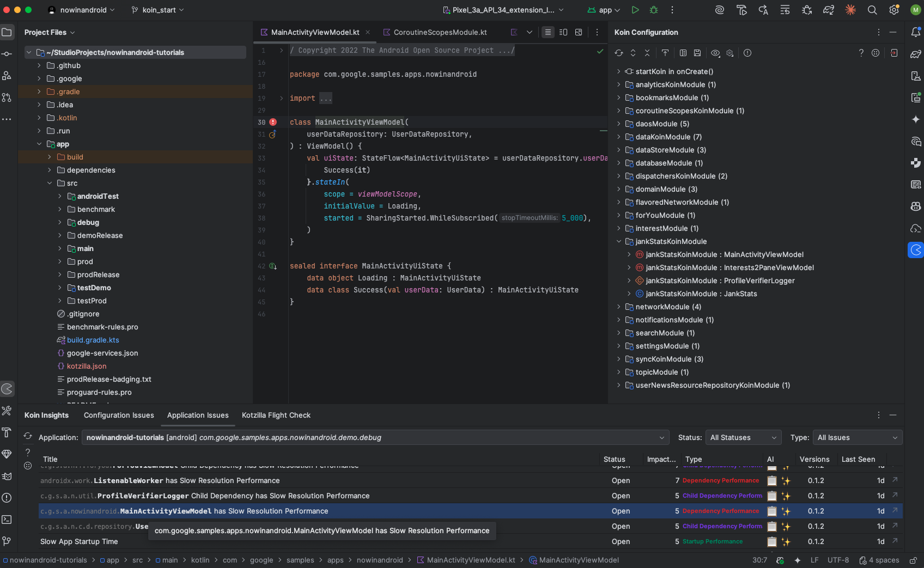Open the Status All Statuses dropdown
924x568 pixels.
click(743, 438)
